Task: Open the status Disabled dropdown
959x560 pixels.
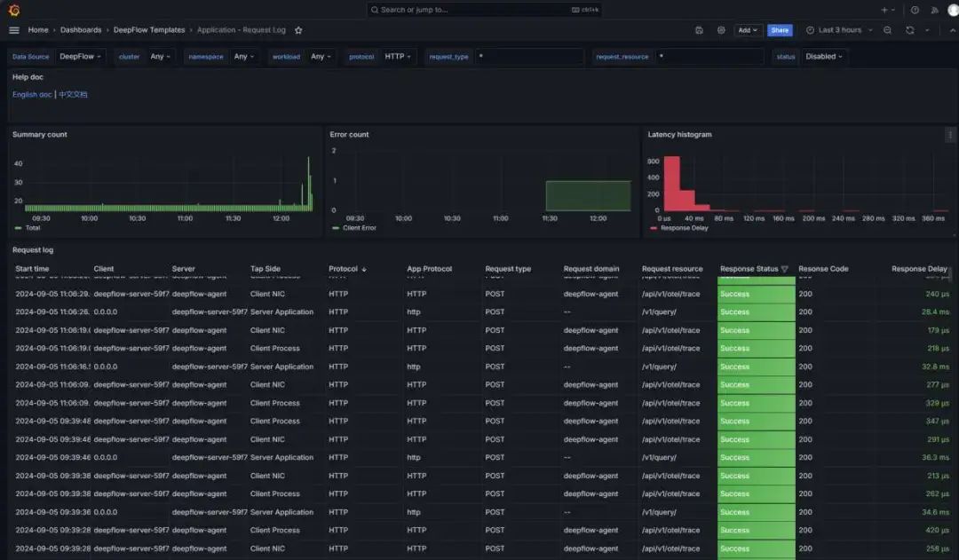Action: [824, 56]
